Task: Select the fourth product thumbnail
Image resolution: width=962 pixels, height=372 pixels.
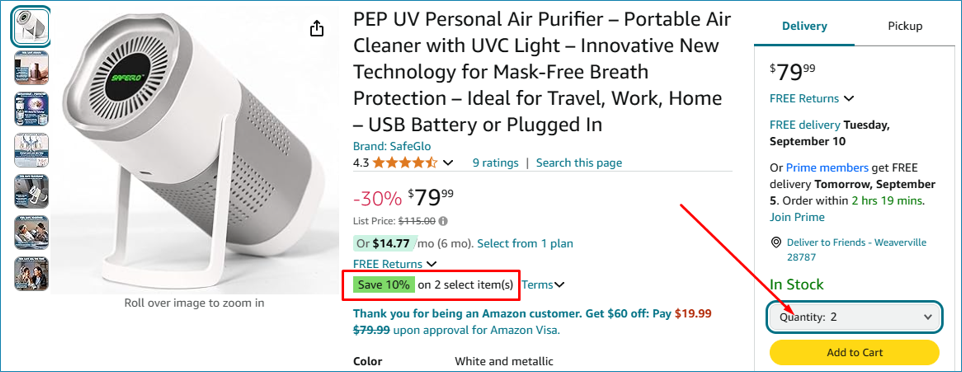Action: click(31, 150)
